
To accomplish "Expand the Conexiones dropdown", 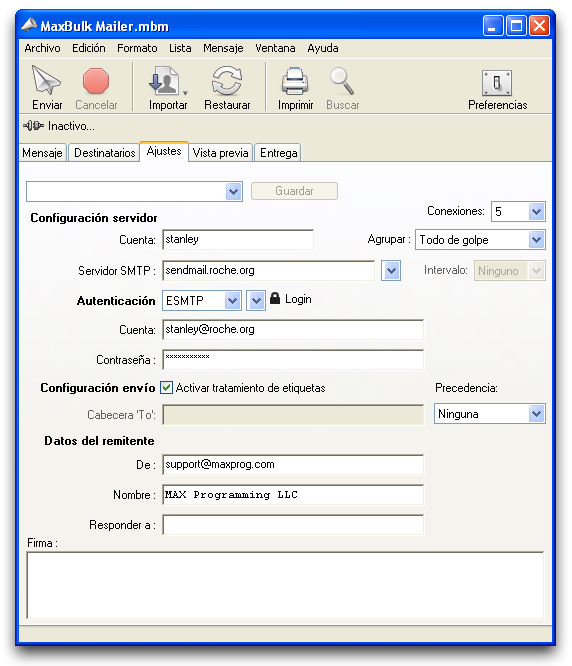I will [536, 212].
